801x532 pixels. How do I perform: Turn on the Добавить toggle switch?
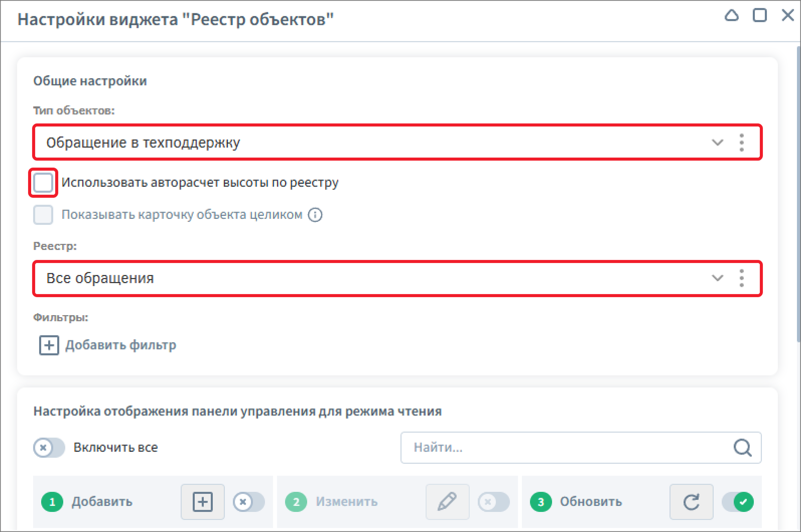point(249,501)
